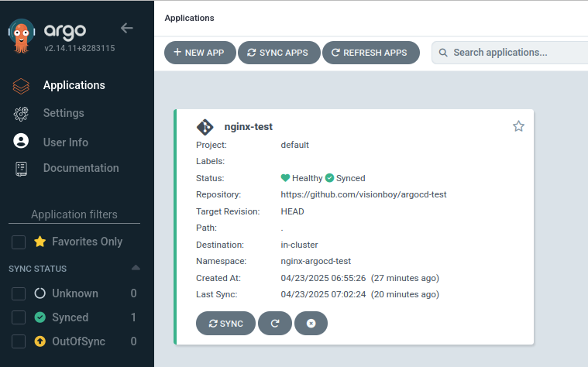Viewport: 588px width, 367px height.
Task: Click the Target Revision value HEAD
Action: pos(292,211)
